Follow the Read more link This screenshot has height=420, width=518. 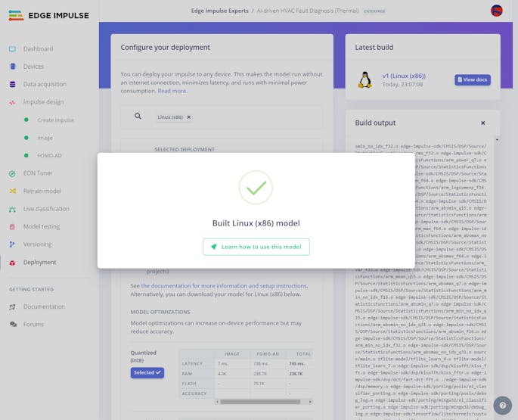[172, 91]
